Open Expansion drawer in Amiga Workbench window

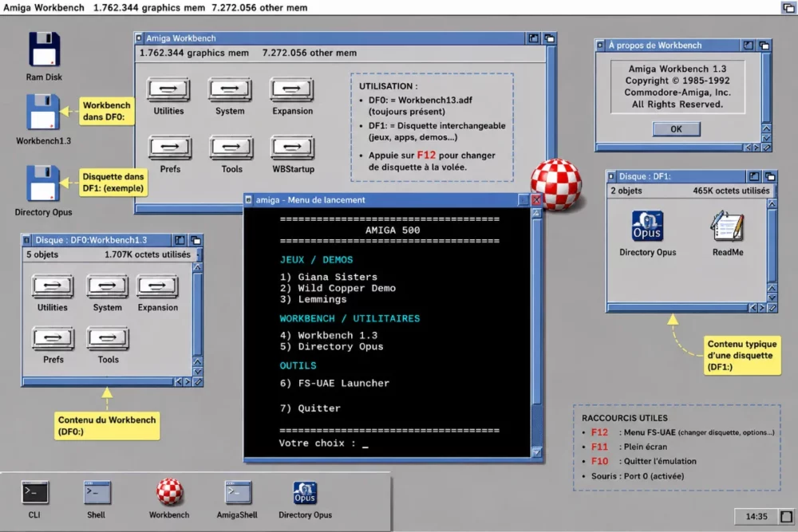291,89
